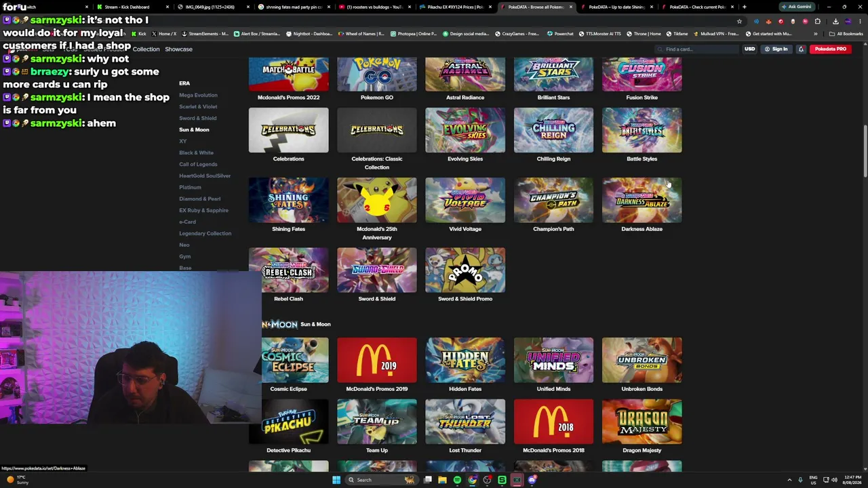Open the Showcase nav item
The image size is (868, 488).
pos(178,49)
